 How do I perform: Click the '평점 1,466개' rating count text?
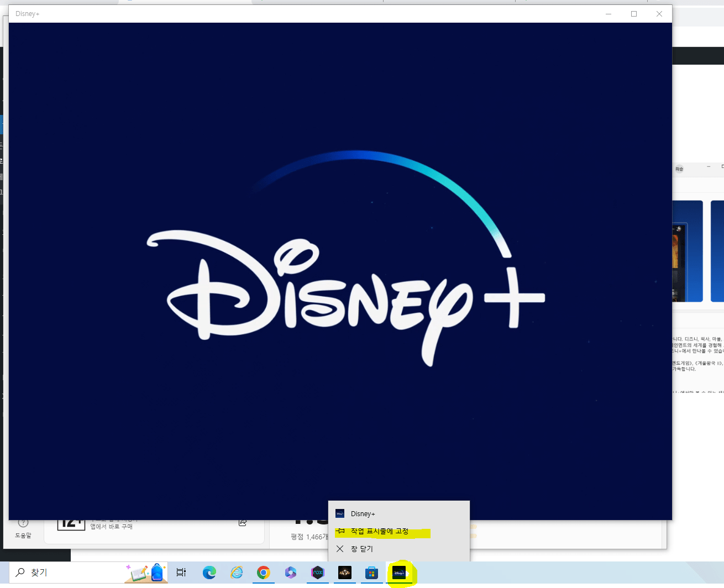pos(309,537)
